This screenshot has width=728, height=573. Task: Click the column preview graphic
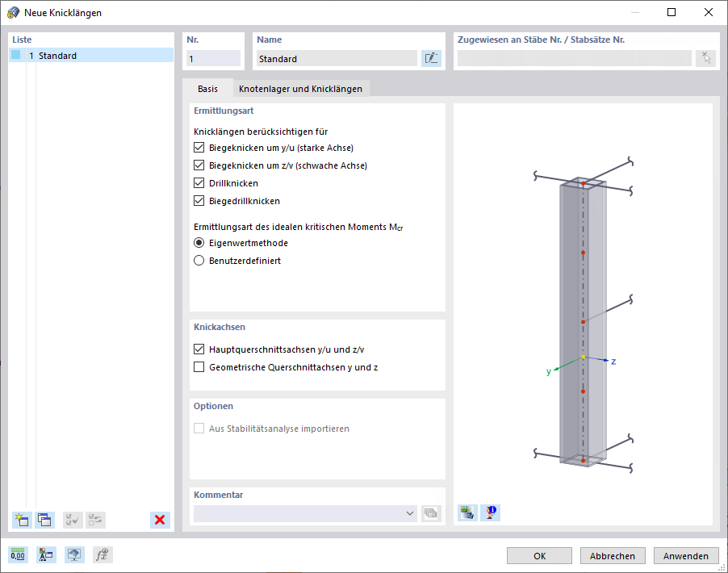point(584,315)
